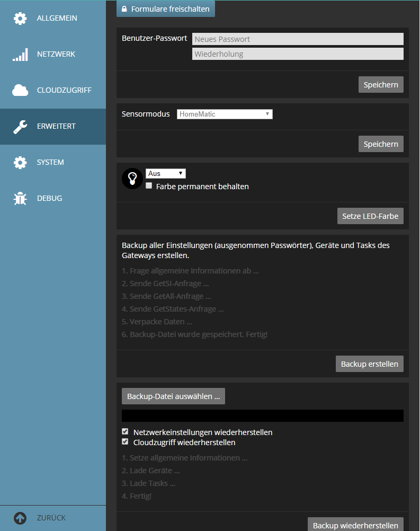The height and width of the screenshot is (531, 420).
Task: Click the Netzwerk signal bars icon
Action: [20, 55]
